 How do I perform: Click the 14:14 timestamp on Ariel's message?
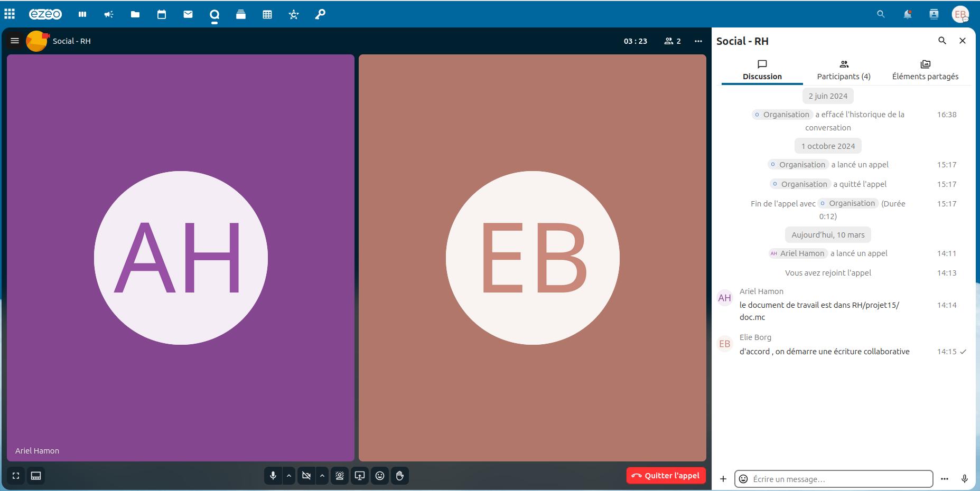click(x=947, y=305)
